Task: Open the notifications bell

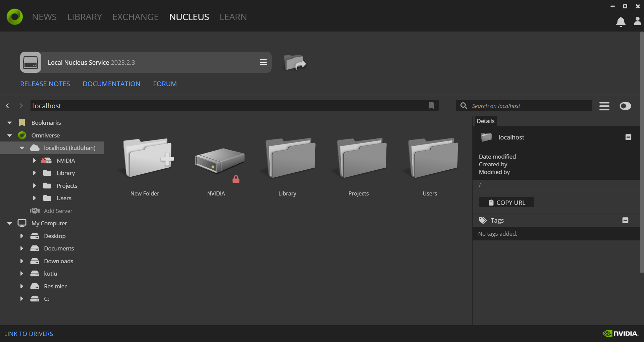Action: coord(621,22)
